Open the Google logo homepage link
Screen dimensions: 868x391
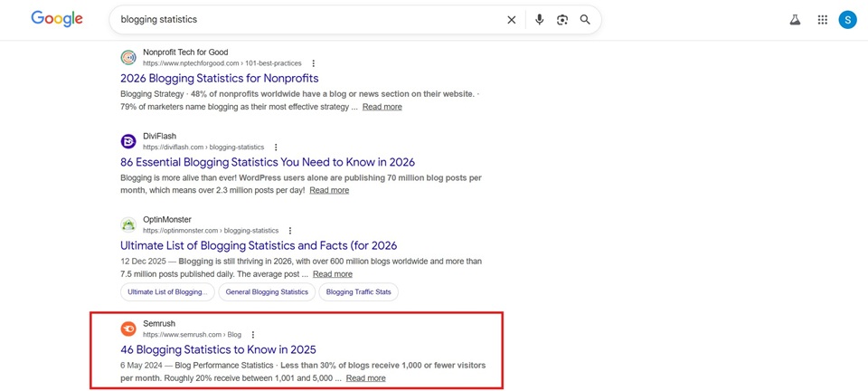click(x=57, y=19)
